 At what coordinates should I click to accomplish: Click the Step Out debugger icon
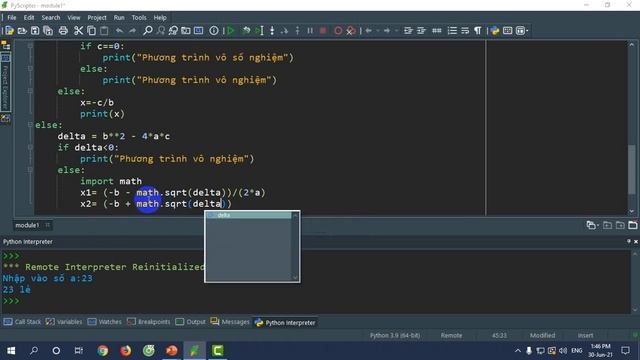click(297, 31)
